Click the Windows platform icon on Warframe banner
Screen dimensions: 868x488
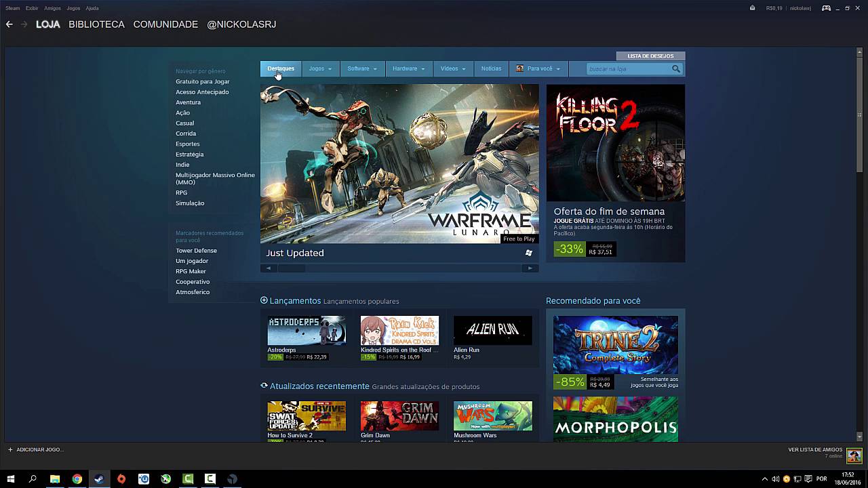(529, 253)
